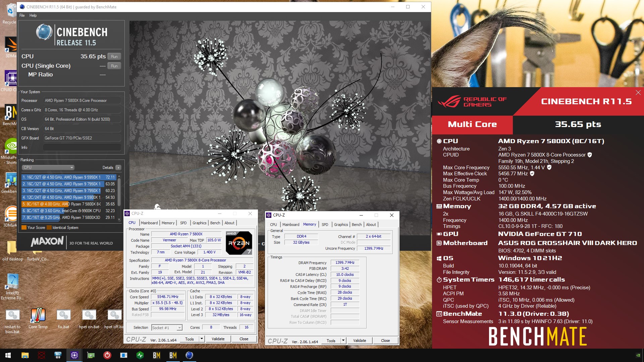Open the Mainboard tab in the CPU-Z Memory window
The width and height of the screenshot is (644, 362).
(291, 225)
